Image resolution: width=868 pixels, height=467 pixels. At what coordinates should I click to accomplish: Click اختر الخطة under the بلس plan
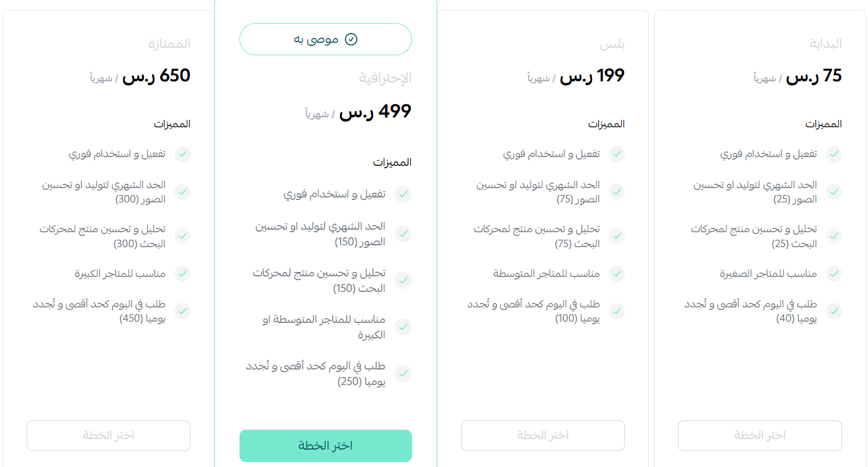coord(542,435)
